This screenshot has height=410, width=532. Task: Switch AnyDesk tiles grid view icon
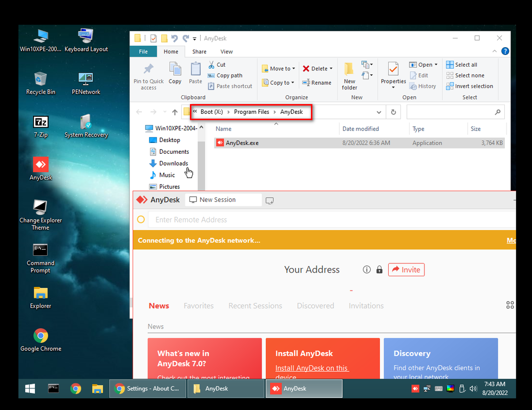coord(510,305)
